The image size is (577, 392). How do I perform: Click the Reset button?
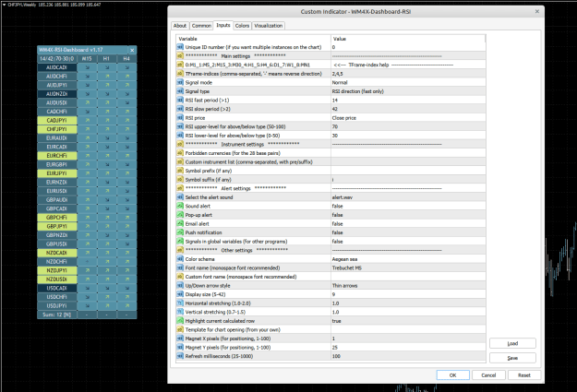[524, 375]
